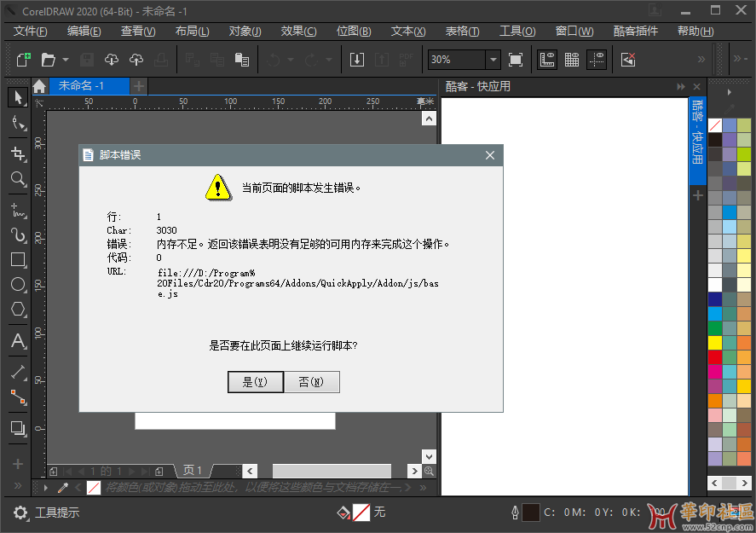Viewport: 756px width, 533px height.
Task: Click the horizontal canvas scrollbar
Action: coord(332,471)
